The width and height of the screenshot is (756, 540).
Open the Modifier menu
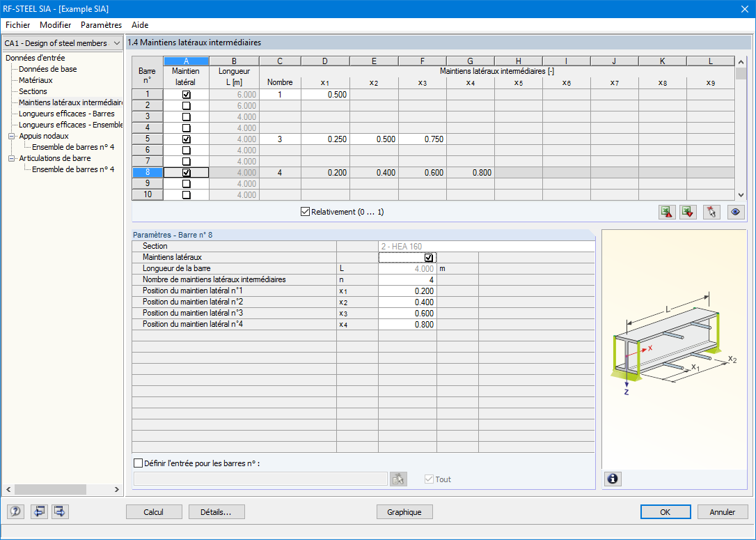56,25
